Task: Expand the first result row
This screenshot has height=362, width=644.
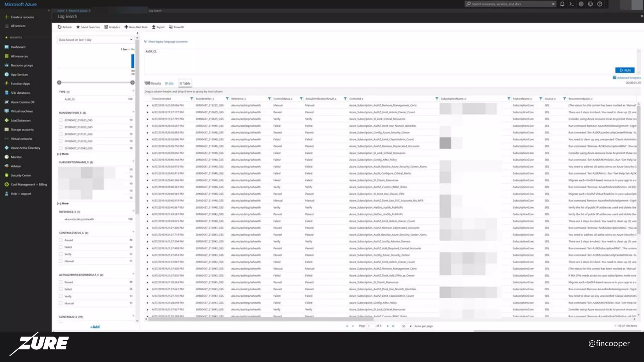Action: coord(147,106)
